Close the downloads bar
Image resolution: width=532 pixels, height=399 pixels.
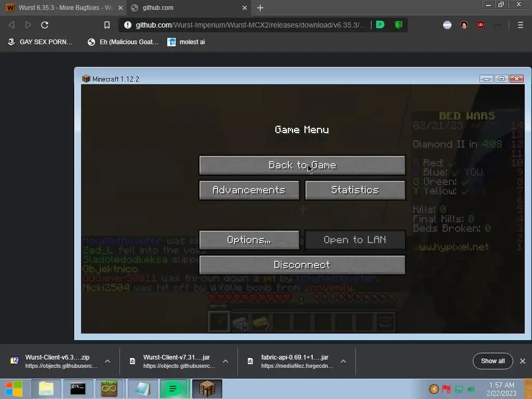click(x=523, y=361)
